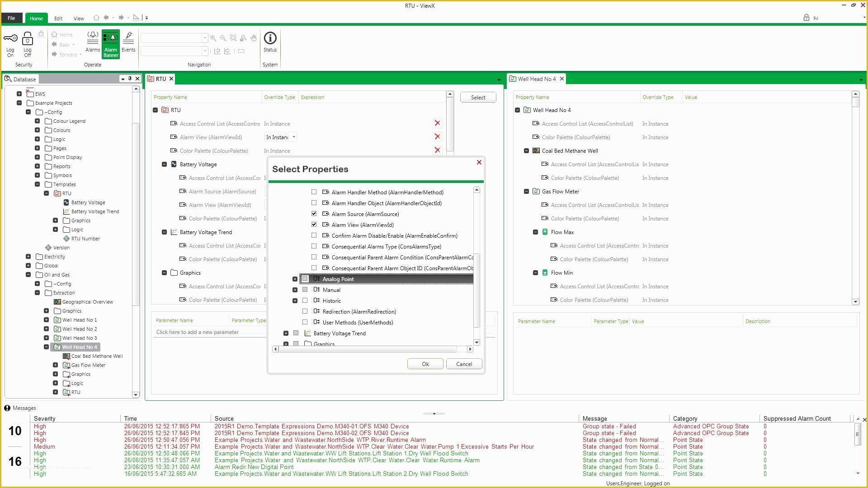Click the zoom in magnifier icon
This screenshot has width=868, height=488.
[x=213, y=38]
